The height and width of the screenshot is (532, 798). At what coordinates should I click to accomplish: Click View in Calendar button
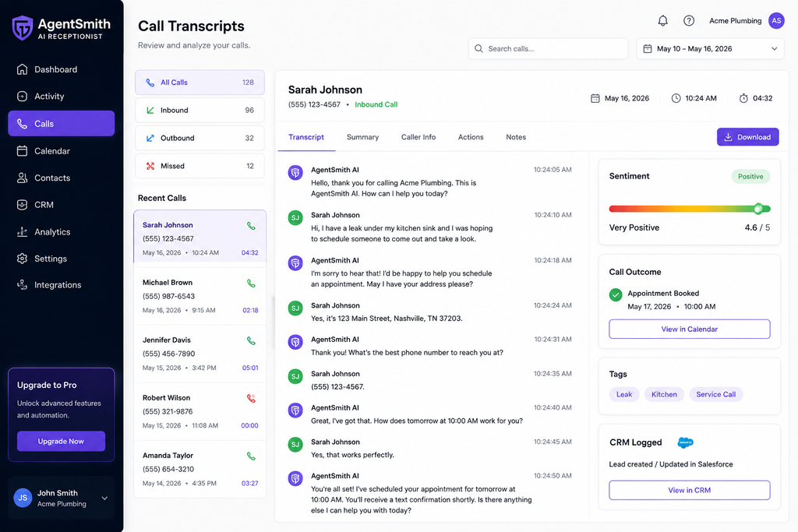689,329
